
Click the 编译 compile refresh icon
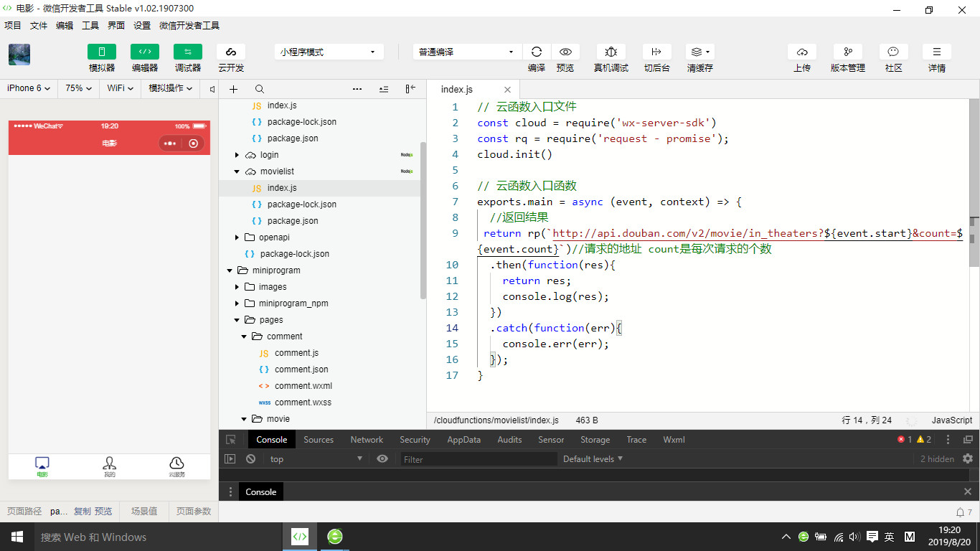[x=536, y=52]
